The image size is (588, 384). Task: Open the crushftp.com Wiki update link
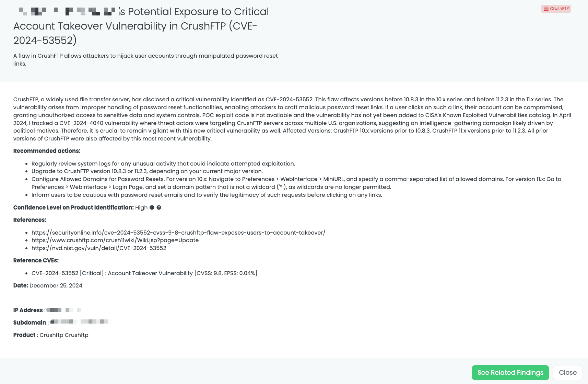(x=115, y=240)
